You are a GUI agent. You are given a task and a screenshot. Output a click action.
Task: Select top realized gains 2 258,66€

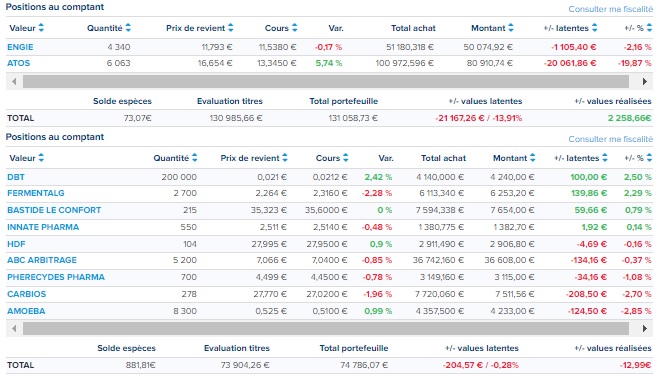(x=629, y=118)
